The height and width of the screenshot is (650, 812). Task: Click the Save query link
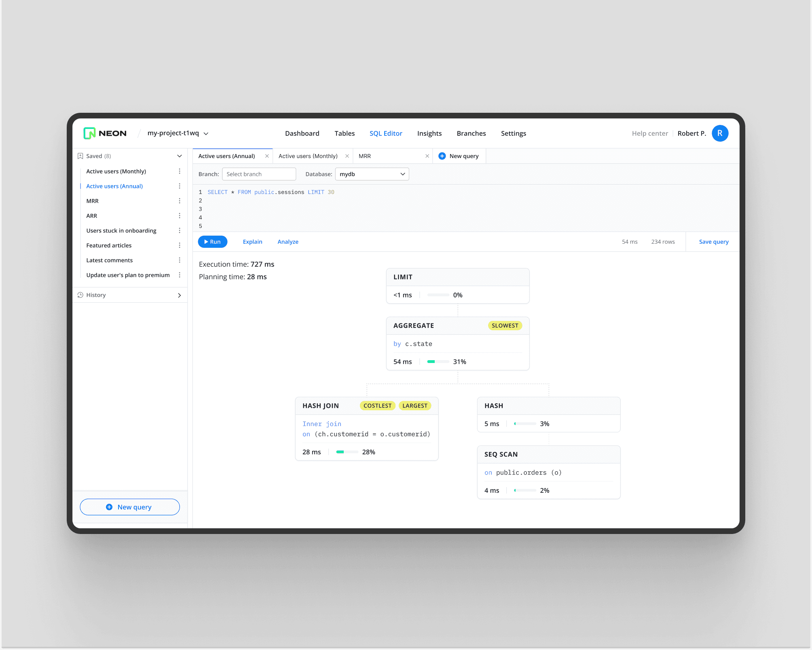tap(713, 242)
